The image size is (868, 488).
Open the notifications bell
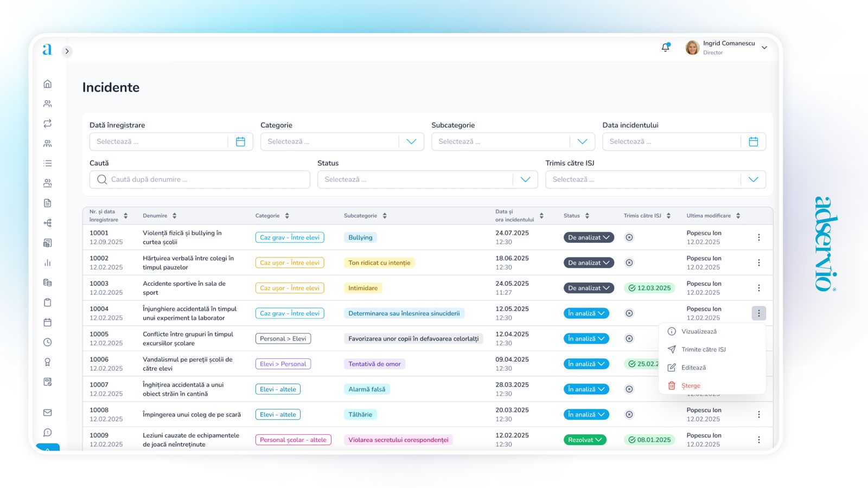pos(666,48)
